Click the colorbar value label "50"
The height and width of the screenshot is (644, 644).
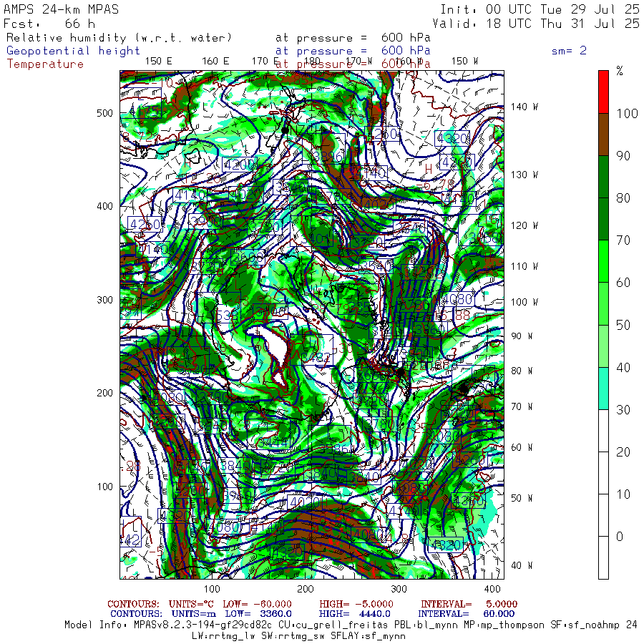[623, 326]
